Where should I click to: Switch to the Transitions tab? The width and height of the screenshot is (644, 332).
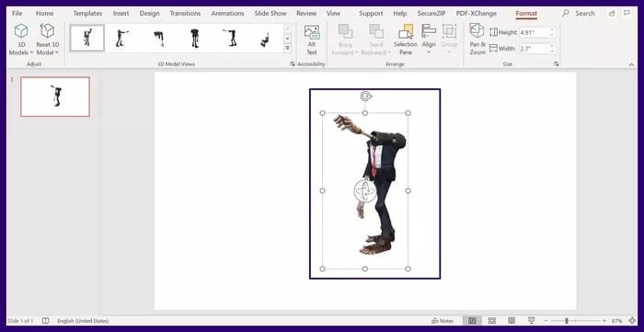[185, 13]
